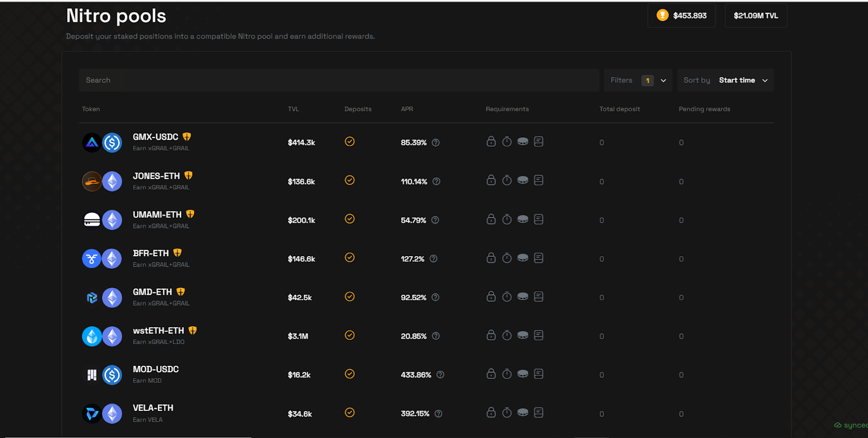Click the deposits checkmark for MOD-USDC
This screenshot has height=438, width=868.
click(x=350, y=374)
